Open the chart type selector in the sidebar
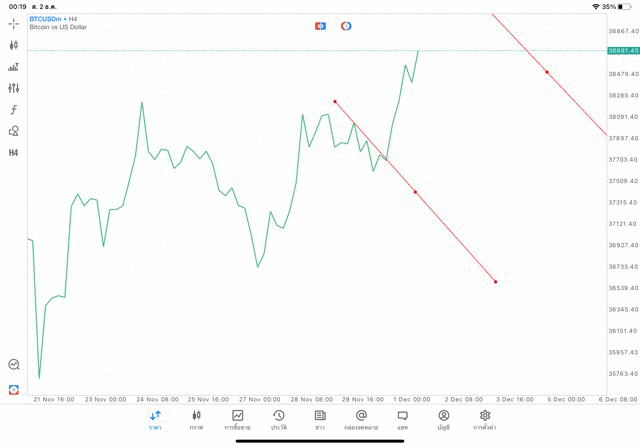 tap(14, 67)
